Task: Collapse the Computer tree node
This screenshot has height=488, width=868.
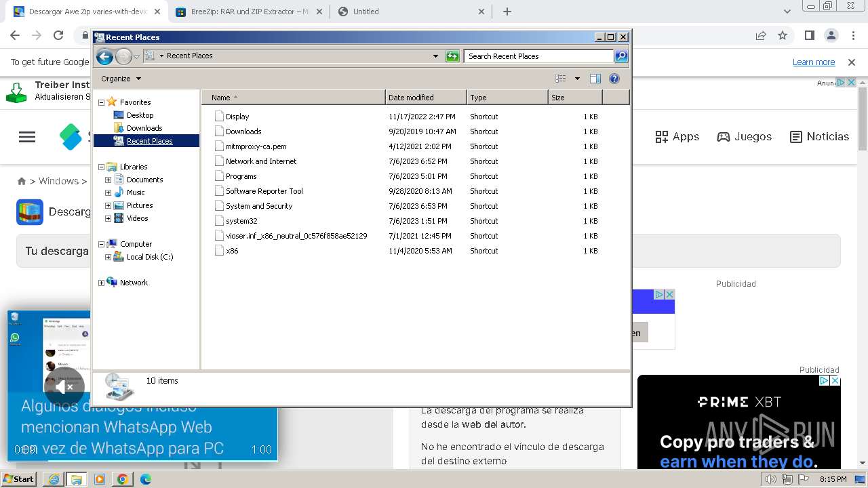Action: tap(101, 244)
